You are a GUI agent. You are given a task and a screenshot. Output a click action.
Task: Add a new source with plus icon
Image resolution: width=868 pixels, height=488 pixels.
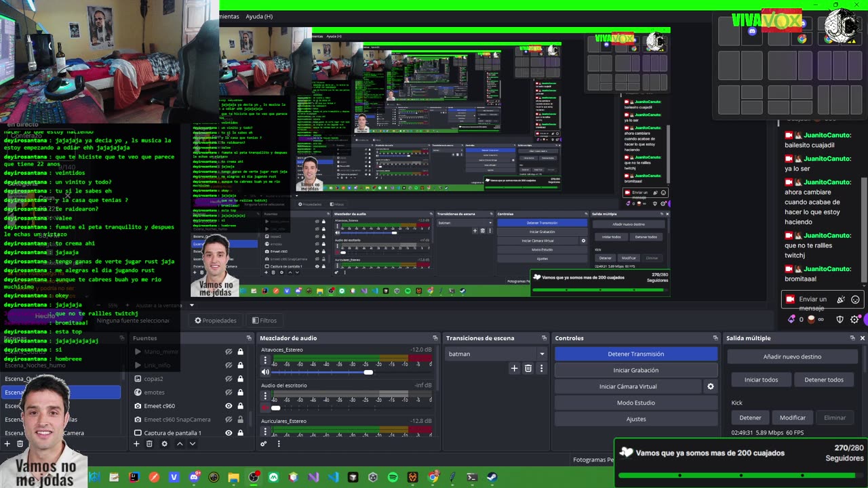[136, 444]
